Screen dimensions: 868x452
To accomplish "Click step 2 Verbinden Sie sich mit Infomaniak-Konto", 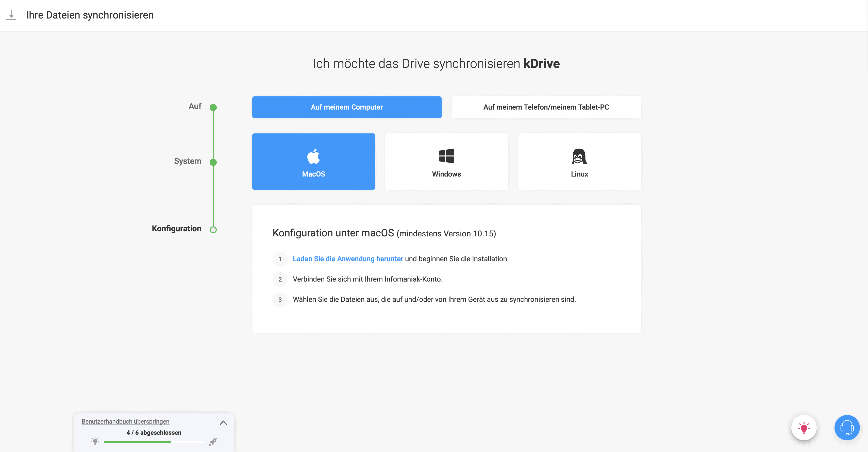I will tap(367, 279).
